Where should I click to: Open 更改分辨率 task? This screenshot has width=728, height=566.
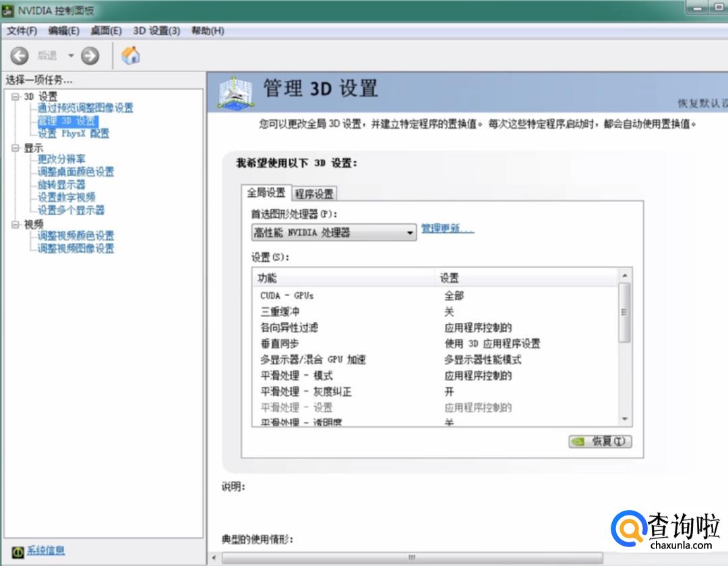click(62, 159)
